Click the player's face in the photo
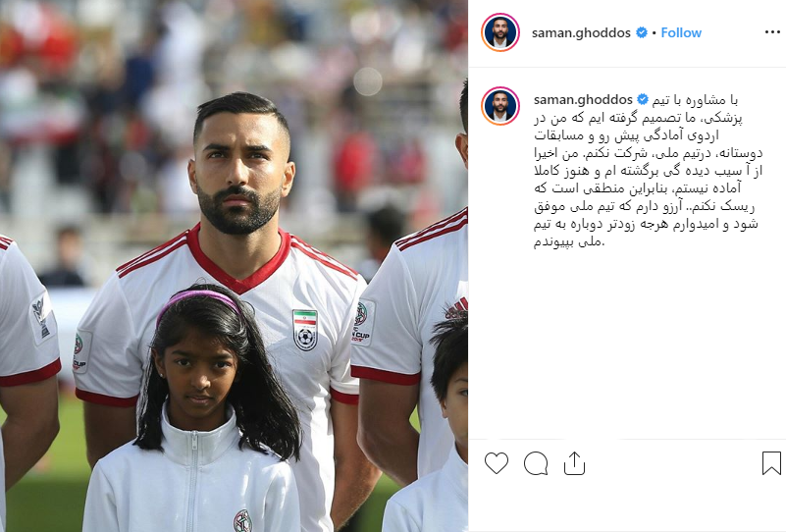 click(239, 171)
